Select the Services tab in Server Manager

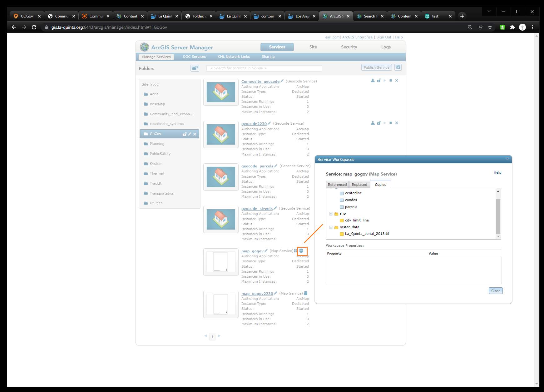pyautogui.click(x=277, y=47)
